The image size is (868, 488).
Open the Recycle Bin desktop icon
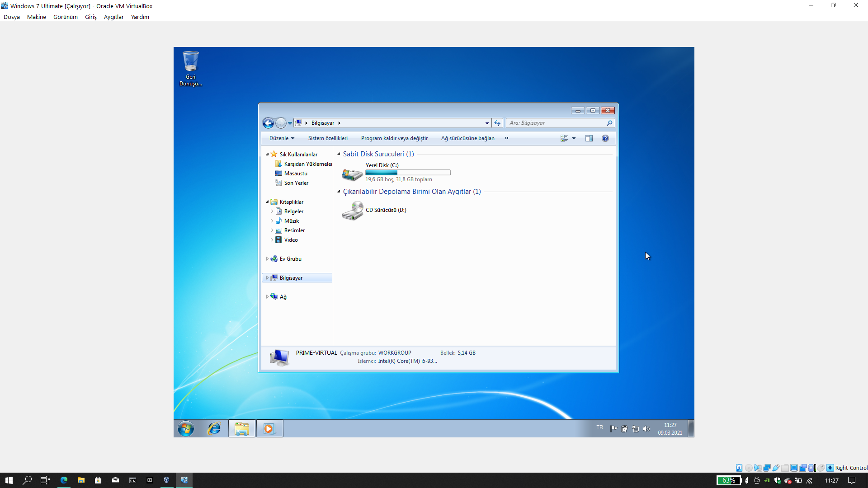190,68
